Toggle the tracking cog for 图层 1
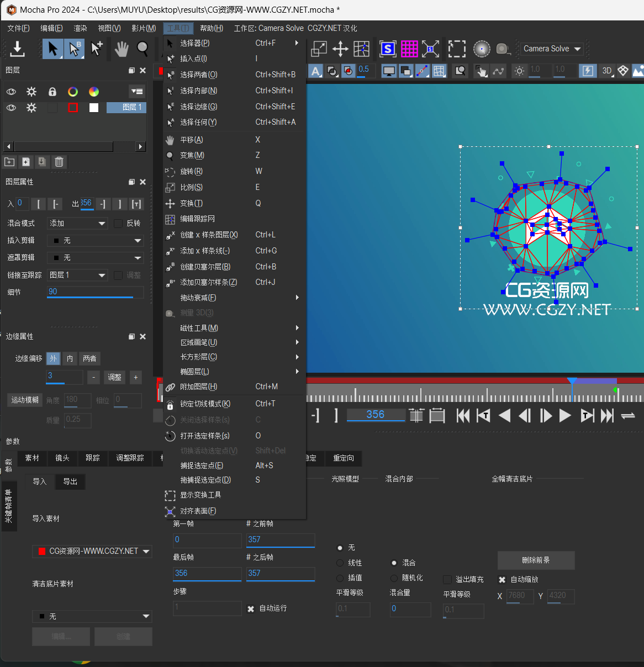This screenshot has width=644, height=667. tap(31, 108)
